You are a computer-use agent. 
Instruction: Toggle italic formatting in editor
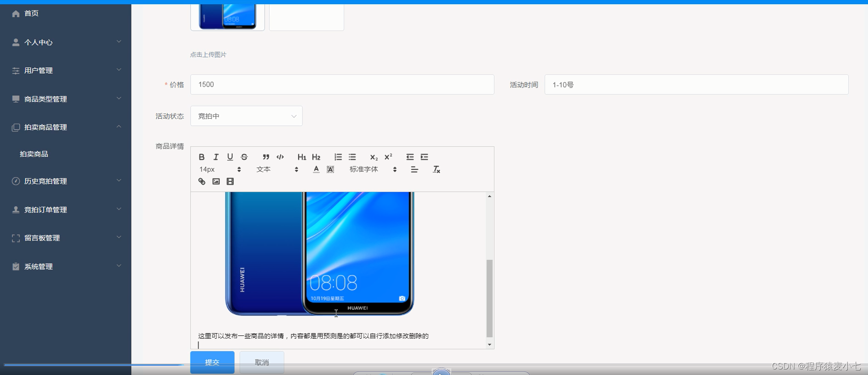point(216,157)
